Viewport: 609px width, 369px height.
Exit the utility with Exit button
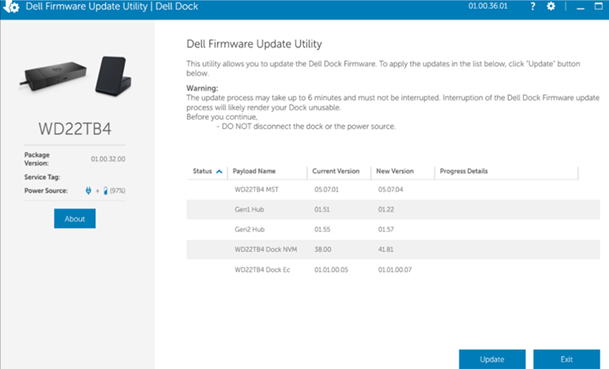click(566, 359)
